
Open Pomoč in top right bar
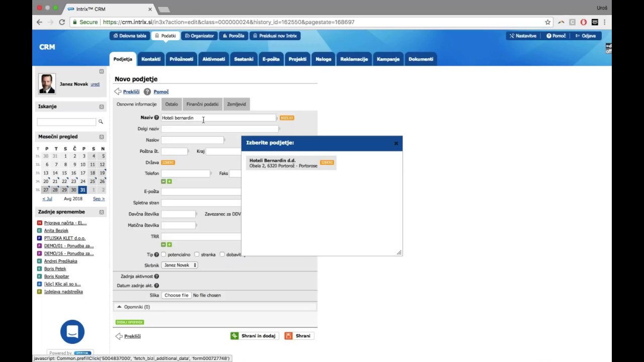click(x=556, y=36)
